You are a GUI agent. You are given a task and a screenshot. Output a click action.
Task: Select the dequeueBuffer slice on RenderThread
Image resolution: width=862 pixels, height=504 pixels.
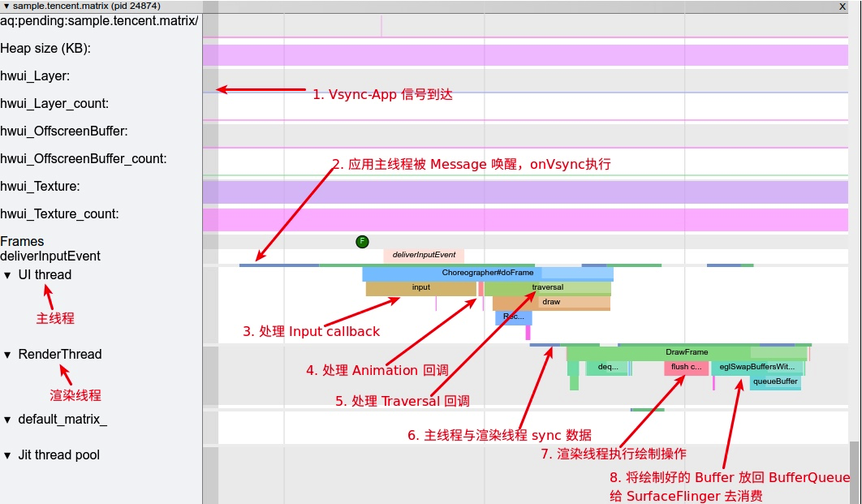click(607, 366)
